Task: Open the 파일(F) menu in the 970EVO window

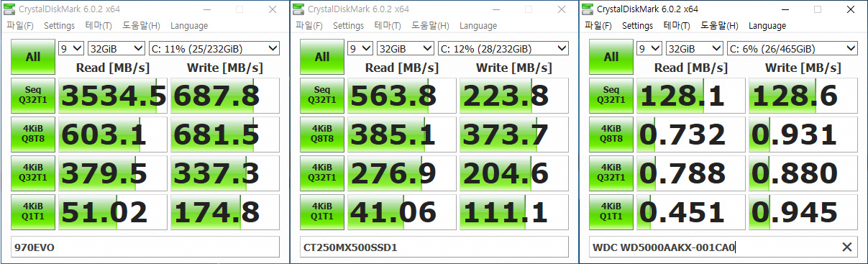Action: coord(20,26)
